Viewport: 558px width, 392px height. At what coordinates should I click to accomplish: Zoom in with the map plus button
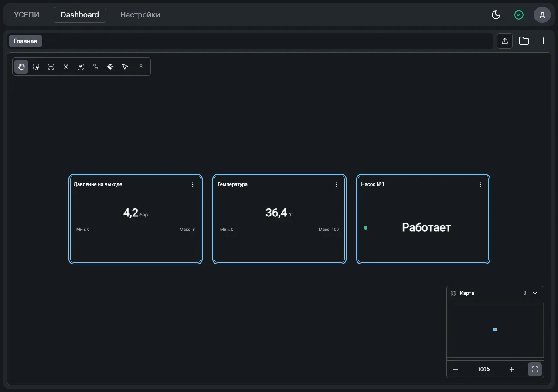512,369
